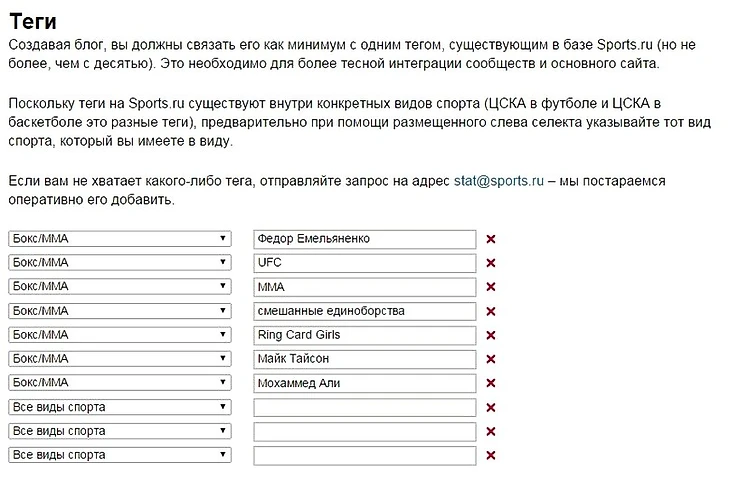This screenshot has width=730, height=491.
Task: Delete the смешанные единоборства tag
Action: 491,311
